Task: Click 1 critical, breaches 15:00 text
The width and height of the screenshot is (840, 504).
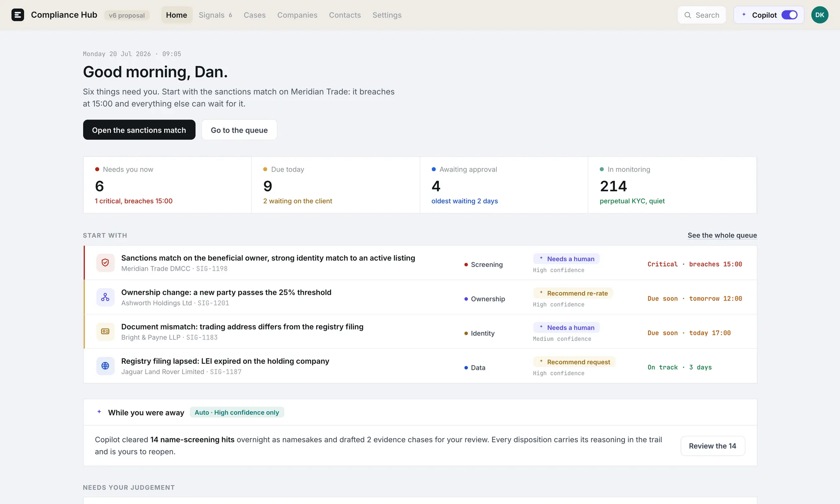Action: pyautogui.click(x=134, y=201)
